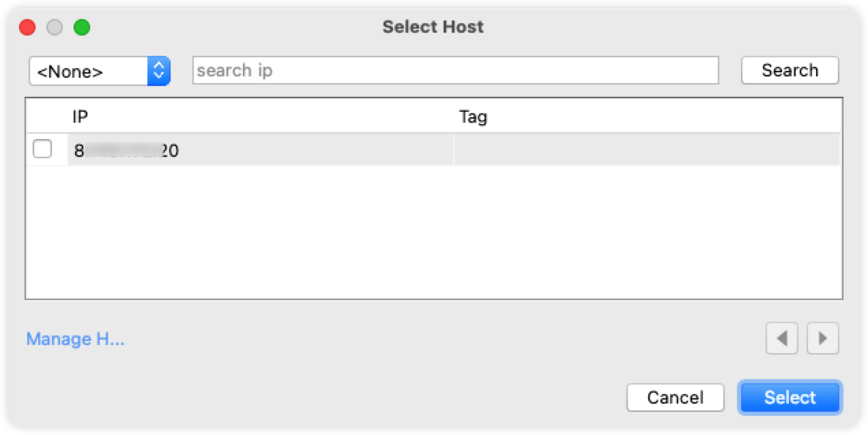Click the blank area below the host list
The height and width of the screenshot is (435, 868).
433,232
